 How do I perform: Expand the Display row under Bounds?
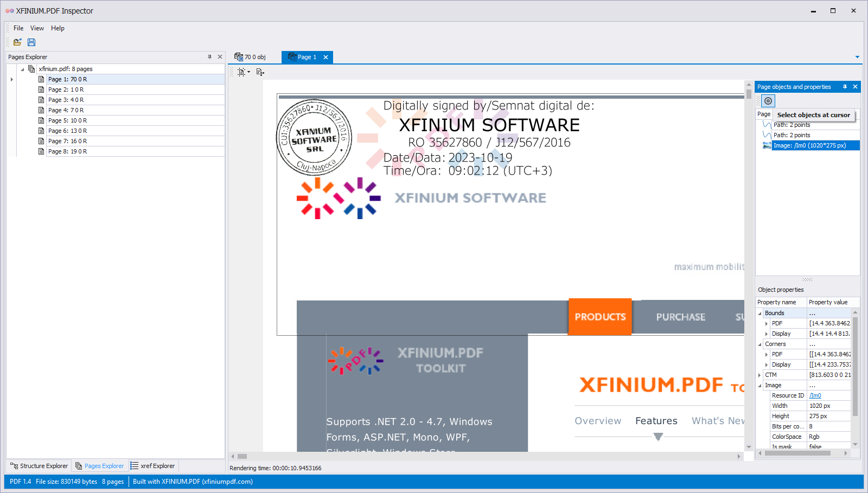[767, 334]
